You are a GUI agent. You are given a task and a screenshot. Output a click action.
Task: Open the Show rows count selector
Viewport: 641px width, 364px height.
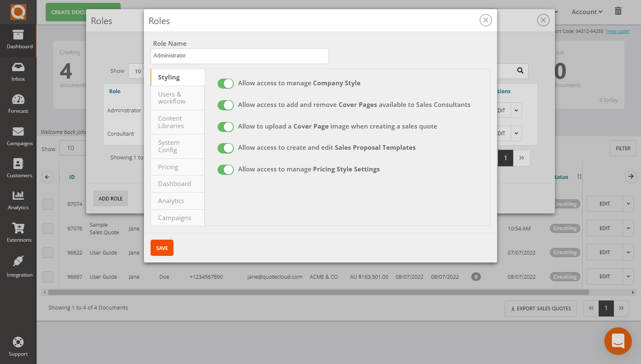click(x=71, y=148)
